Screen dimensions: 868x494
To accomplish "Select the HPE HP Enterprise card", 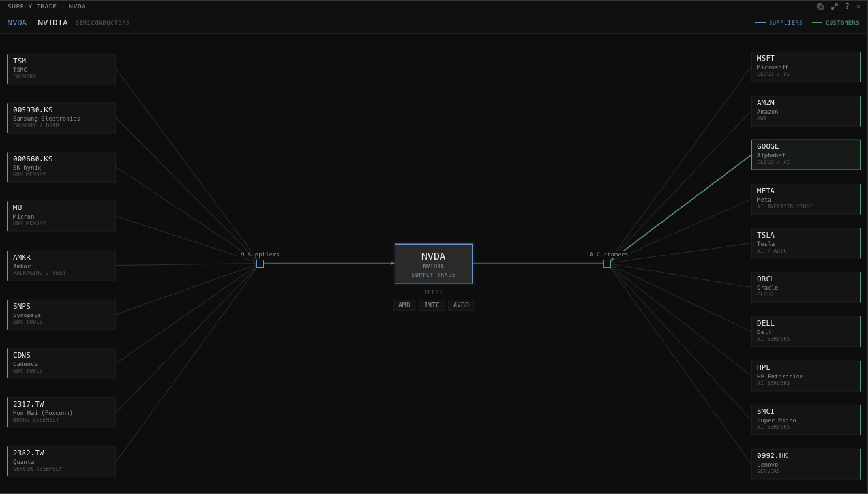I will (806, 376).
